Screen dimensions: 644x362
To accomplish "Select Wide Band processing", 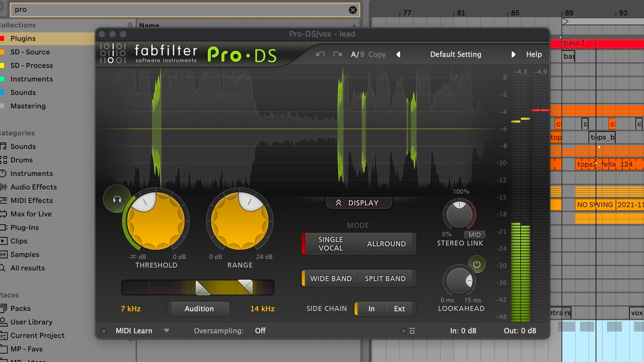I will (331, 279).
